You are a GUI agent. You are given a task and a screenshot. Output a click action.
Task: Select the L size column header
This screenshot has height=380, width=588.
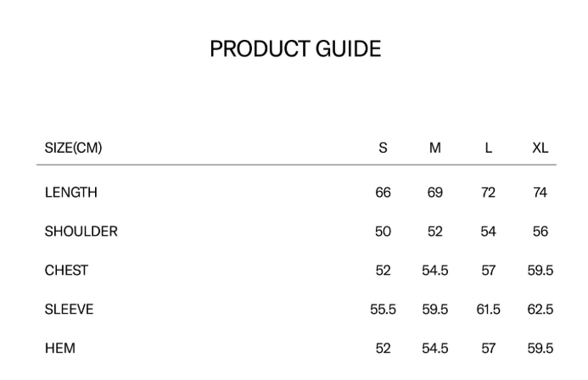click(x=488, y=148)
